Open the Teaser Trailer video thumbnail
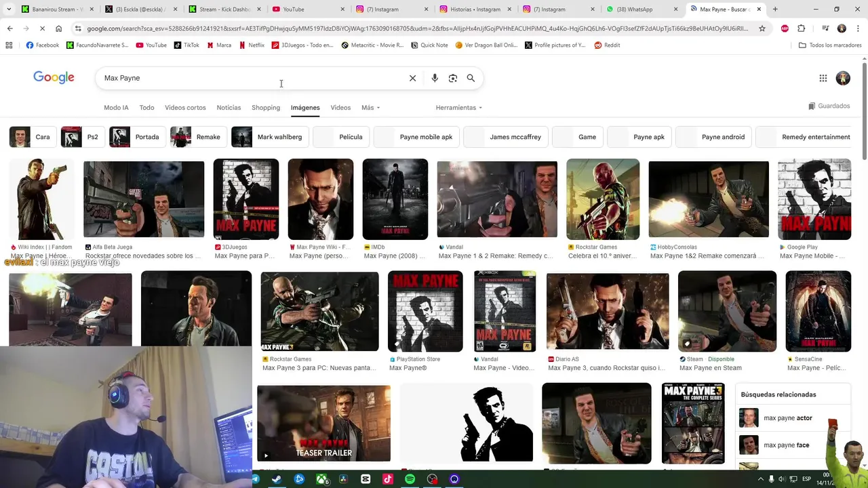Image resolution: width=868 pixels, height=488 pixels. 323,424
